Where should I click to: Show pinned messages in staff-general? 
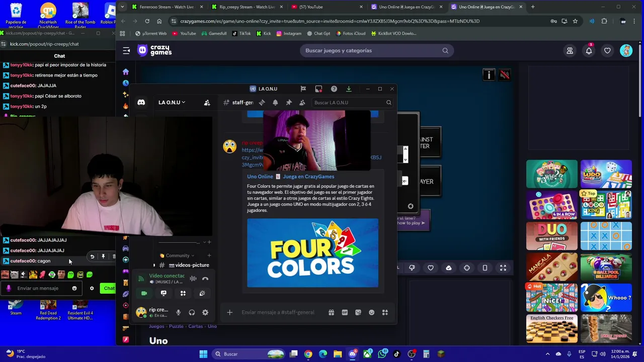point(289,103)
